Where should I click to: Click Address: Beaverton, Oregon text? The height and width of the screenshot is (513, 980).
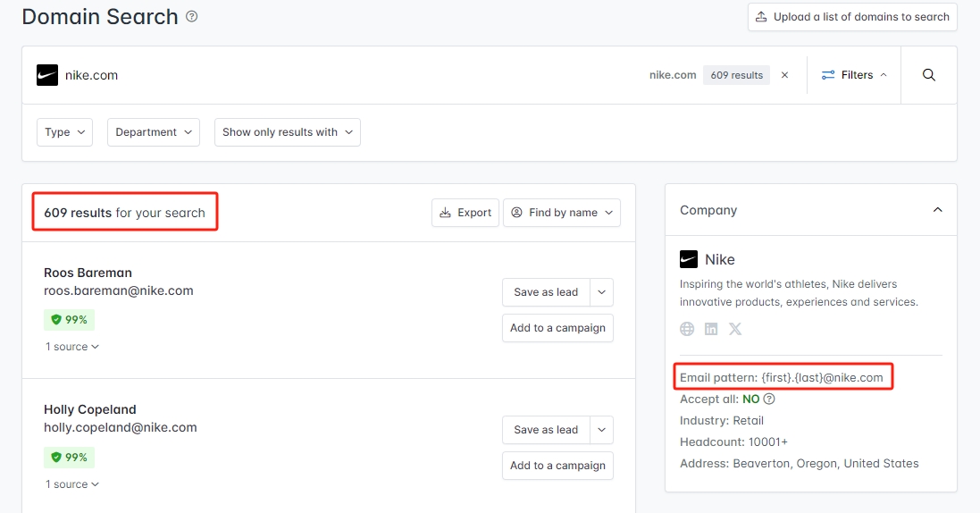[800, 464]
